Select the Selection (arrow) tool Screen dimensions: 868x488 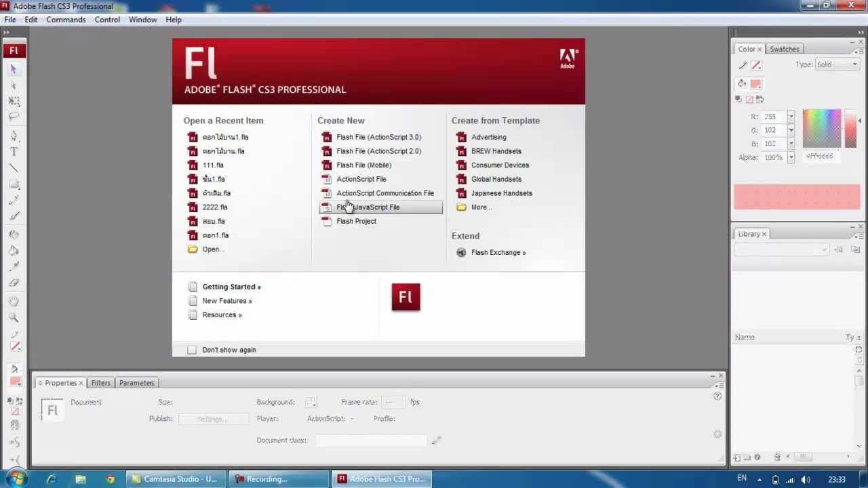tap(14, 69)
